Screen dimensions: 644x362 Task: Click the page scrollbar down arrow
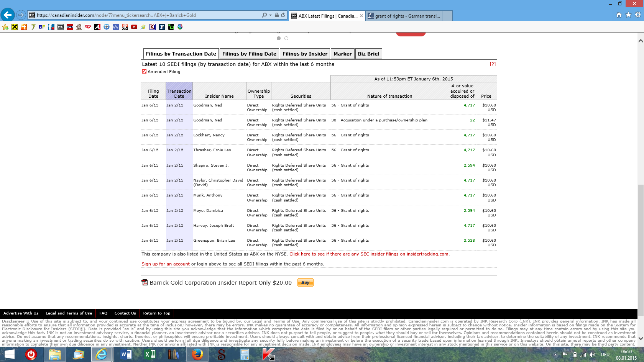[641, 339]
